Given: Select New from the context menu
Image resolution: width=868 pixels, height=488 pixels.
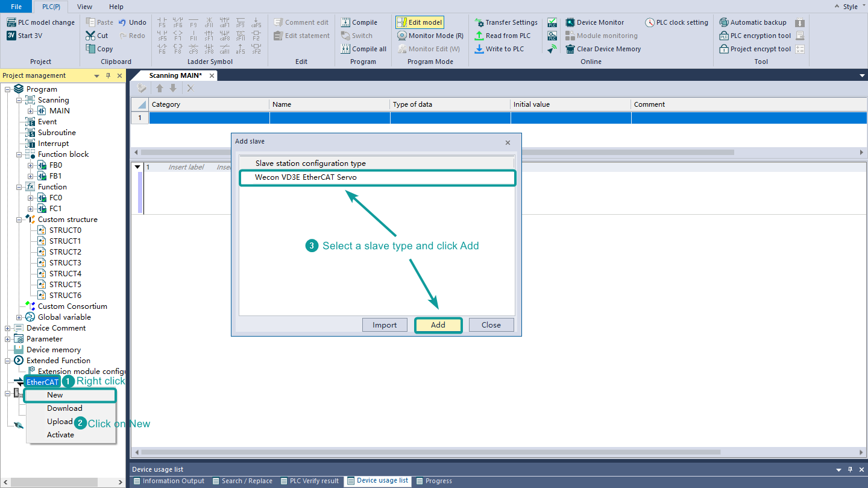Looking at the screenshot, I should [55, 395].
